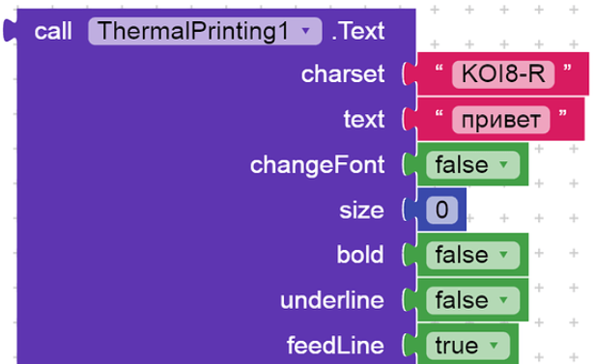595x364 pixels.
Task: Click the opening quote of KOI8-R block
Action: 439,69
